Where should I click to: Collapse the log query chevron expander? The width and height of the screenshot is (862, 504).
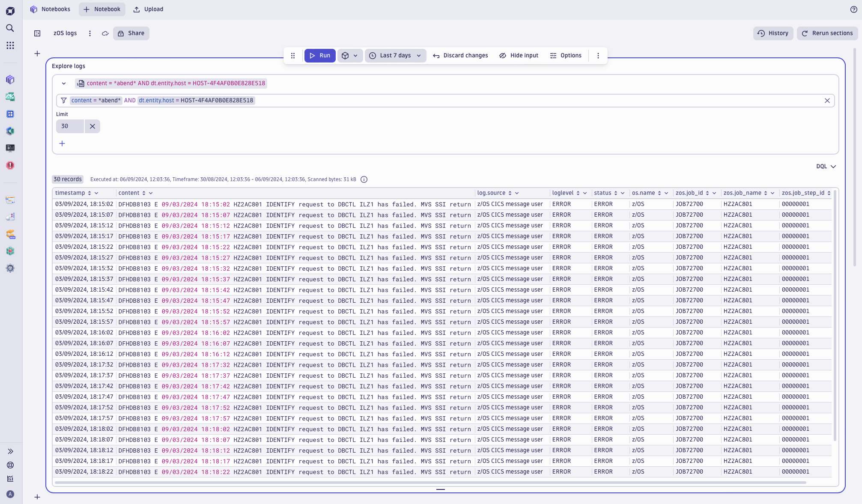(64, 84)
